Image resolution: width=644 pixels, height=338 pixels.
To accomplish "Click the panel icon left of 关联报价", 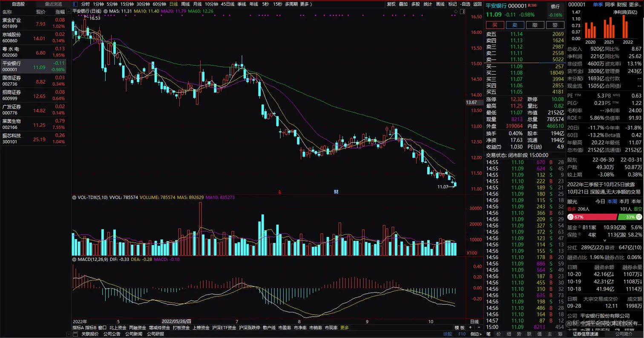I will (76, 334).
